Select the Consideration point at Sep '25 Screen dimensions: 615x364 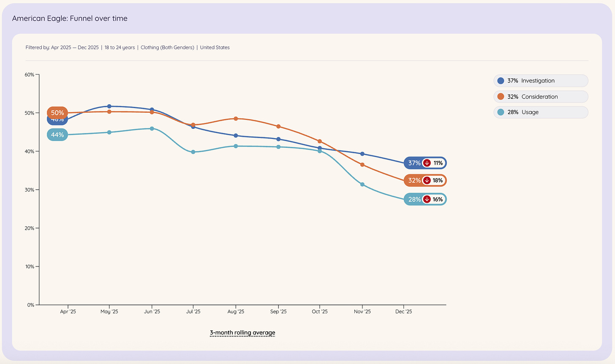[278, 126]
